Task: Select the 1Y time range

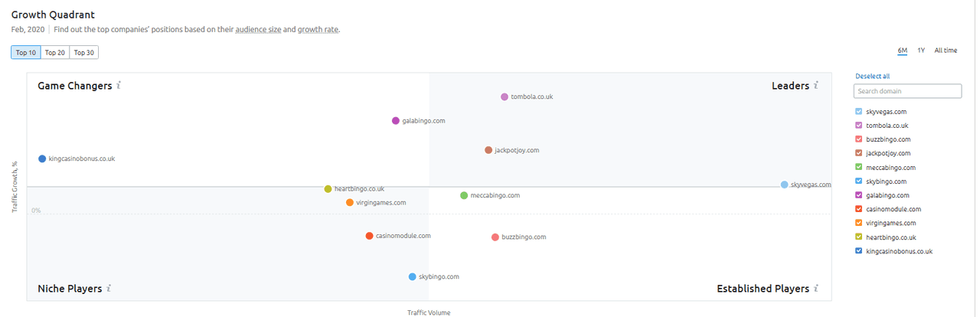Action: click(921, 51)
